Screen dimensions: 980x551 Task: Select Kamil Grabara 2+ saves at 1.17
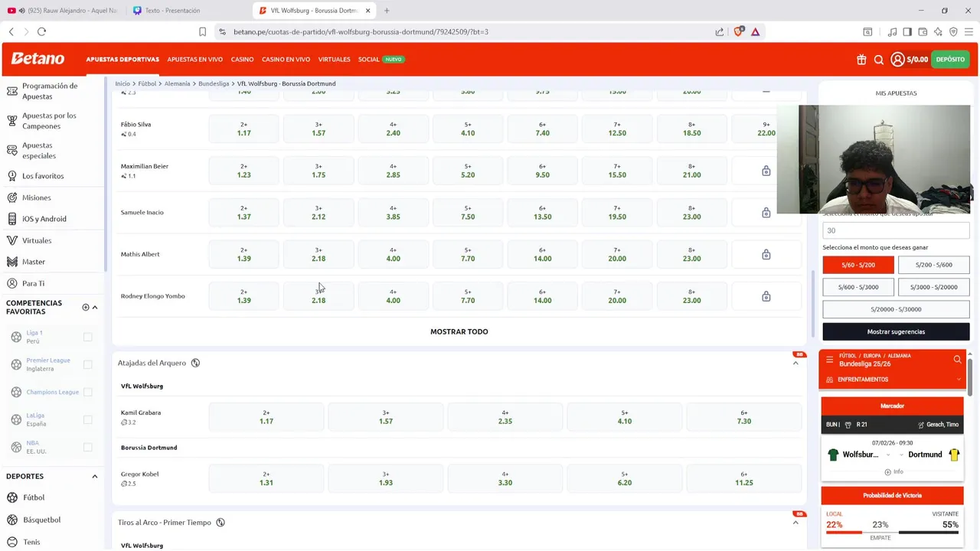click(266, 417)
